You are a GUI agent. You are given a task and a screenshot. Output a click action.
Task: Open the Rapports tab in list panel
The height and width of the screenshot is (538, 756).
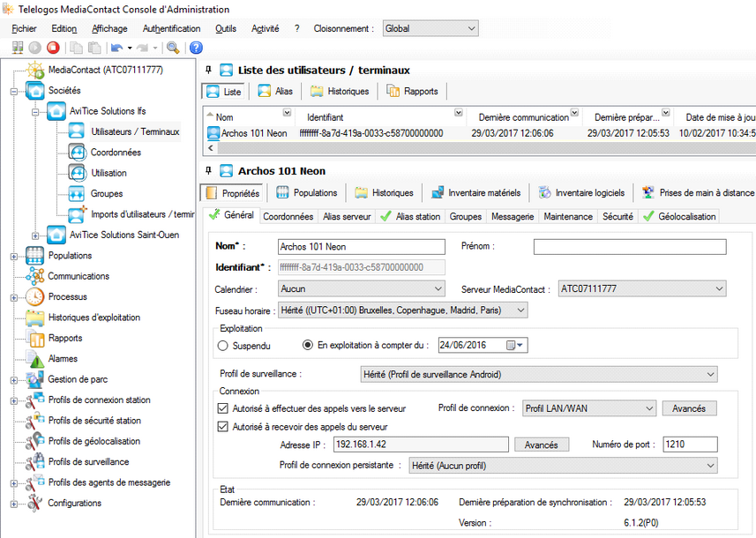[413, 91]
